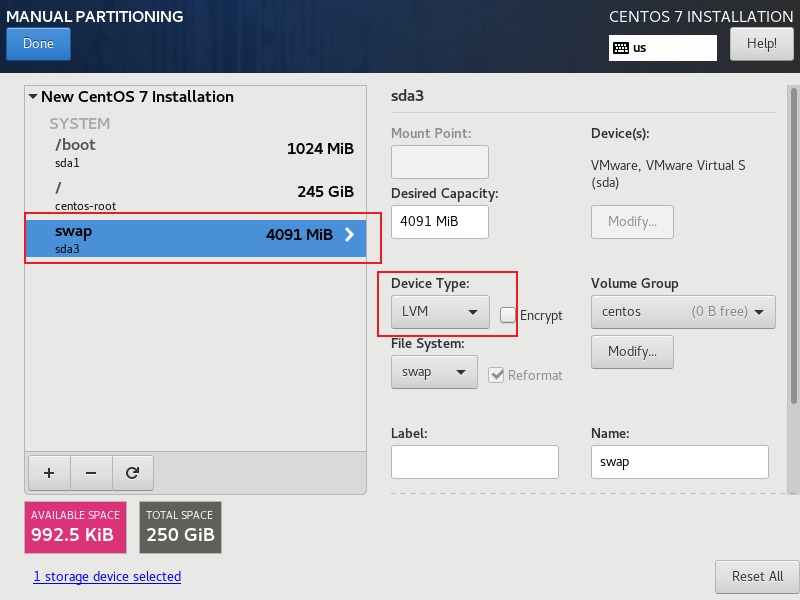Click the Reset All button
The width and height of the screenshot is (800, 600).
(756, 576)
